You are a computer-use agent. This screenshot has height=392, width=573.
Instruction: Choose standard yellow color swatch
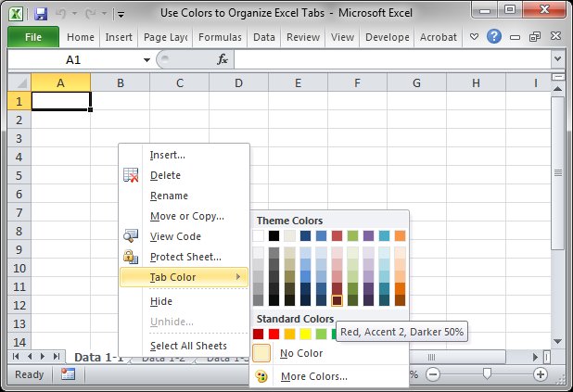[306, 334]
